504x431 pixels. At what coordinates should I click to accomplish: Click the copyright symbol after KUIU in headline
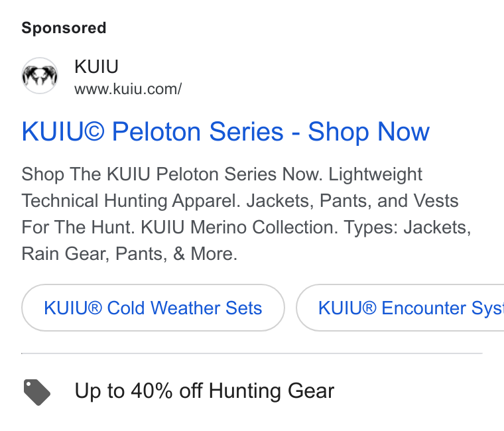pos(94,131)
